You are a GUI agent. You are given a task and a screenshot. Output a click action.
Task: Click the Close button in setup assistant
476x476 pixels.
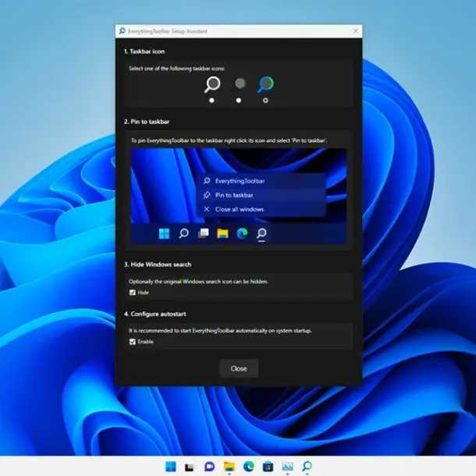[239, 368]
